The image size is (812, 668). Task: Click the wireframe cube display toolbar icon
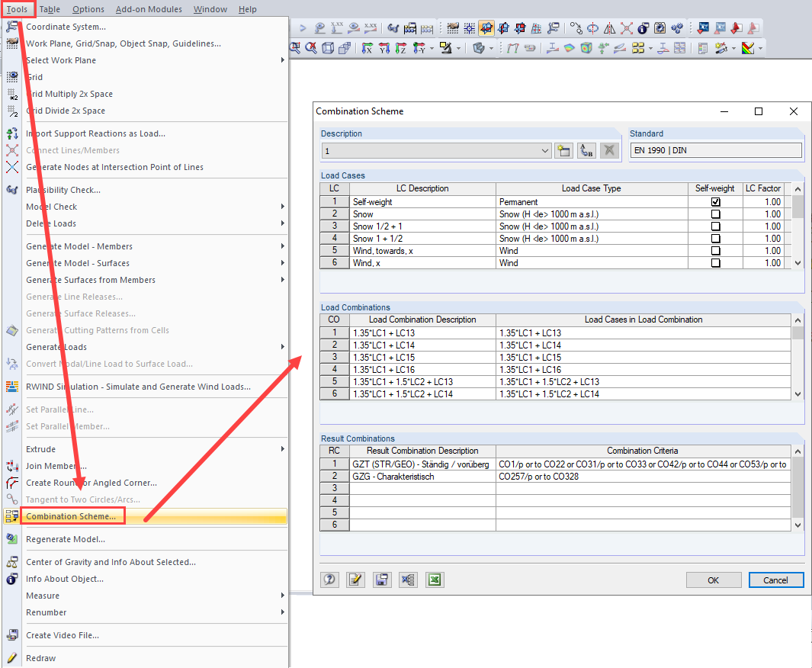click(x=328, y=48)
